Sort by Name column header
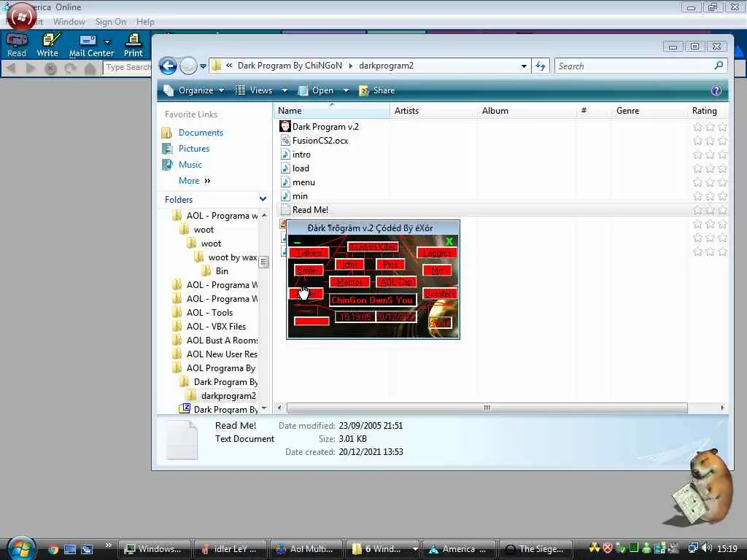 332,111
